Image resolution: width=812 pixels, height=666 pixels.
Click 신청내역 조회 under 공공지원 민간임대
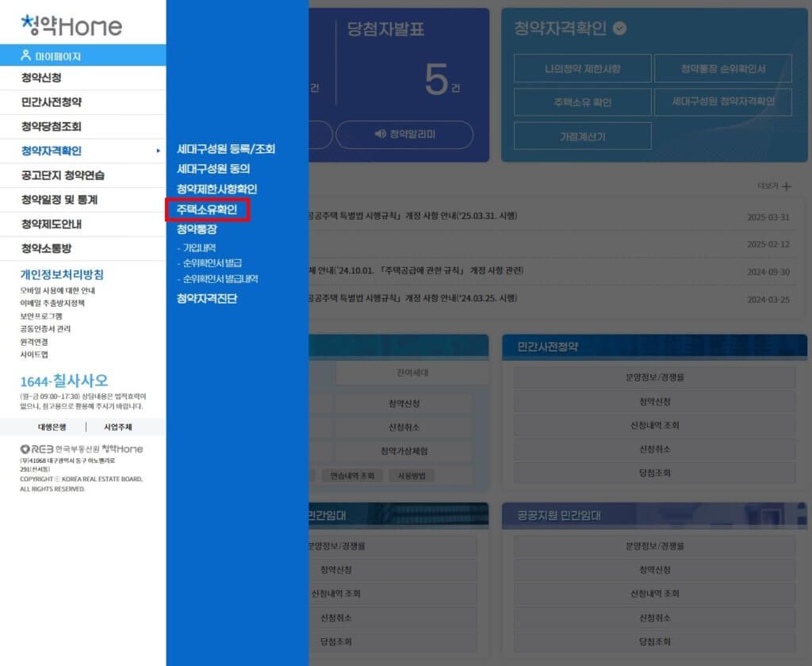point(655,594)
